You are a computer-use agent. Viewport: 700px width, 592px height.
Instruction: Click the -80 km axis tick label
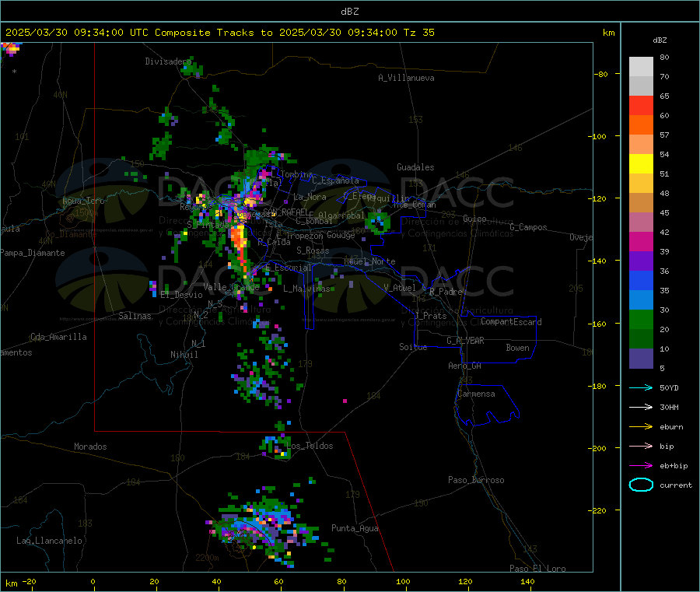click(x=601, y=74)
